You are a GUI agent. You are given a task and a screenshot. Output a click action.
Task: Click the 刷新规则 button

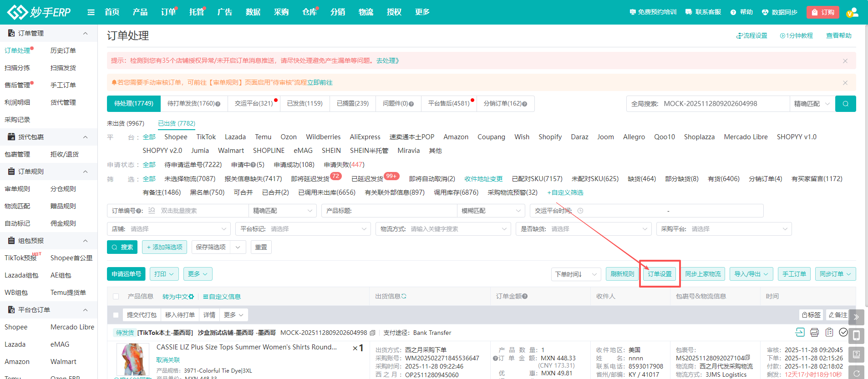[x=622, y=274]
